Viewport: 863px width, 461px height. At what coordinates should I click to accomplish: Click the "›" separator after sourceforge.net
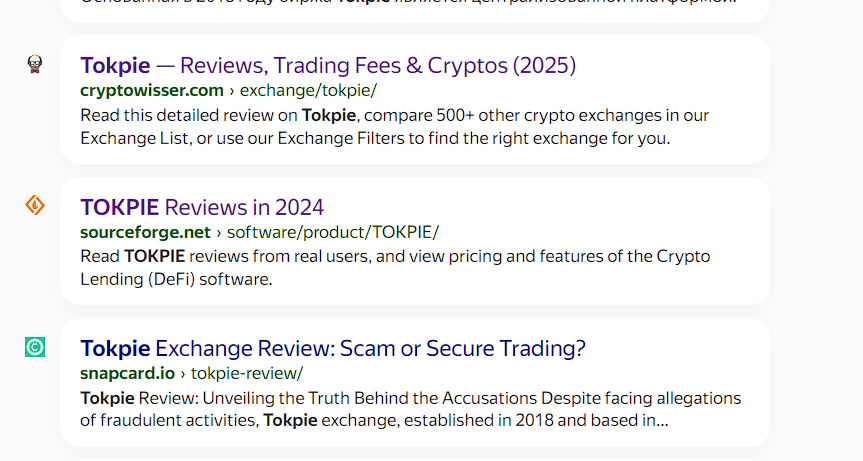pos(219,232)
